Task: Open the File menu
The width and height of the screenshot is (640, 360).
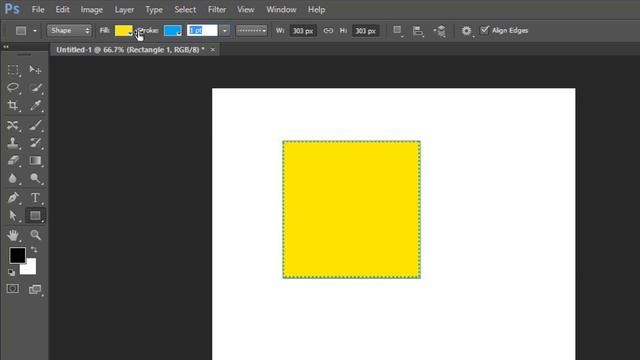Action: [38, 9]
